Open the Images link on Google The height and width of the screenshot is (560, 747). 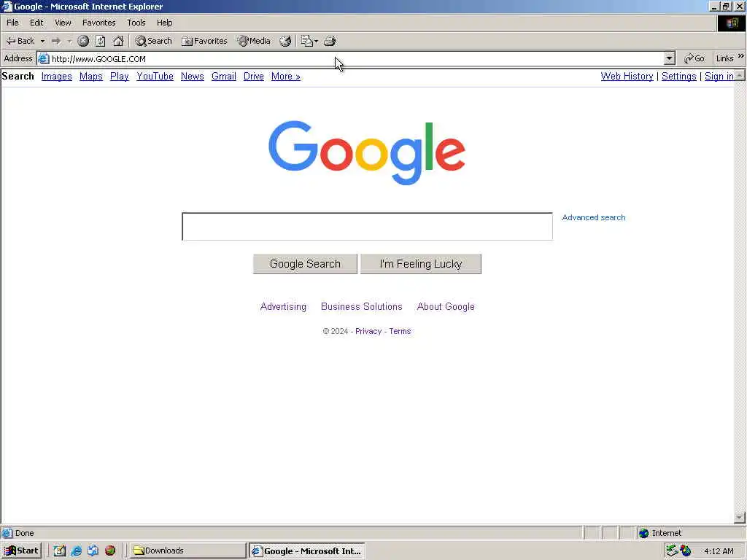[57, 76]
